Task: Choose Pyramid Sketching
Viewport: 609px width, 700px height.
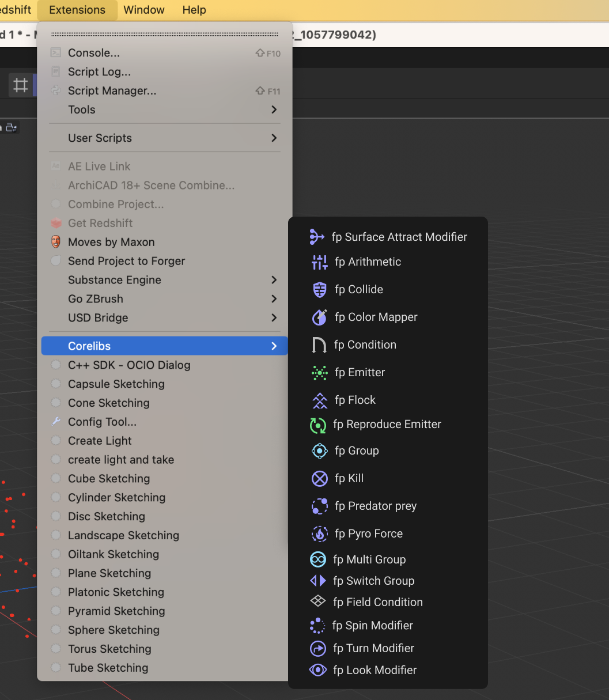Action: (165, 612)
